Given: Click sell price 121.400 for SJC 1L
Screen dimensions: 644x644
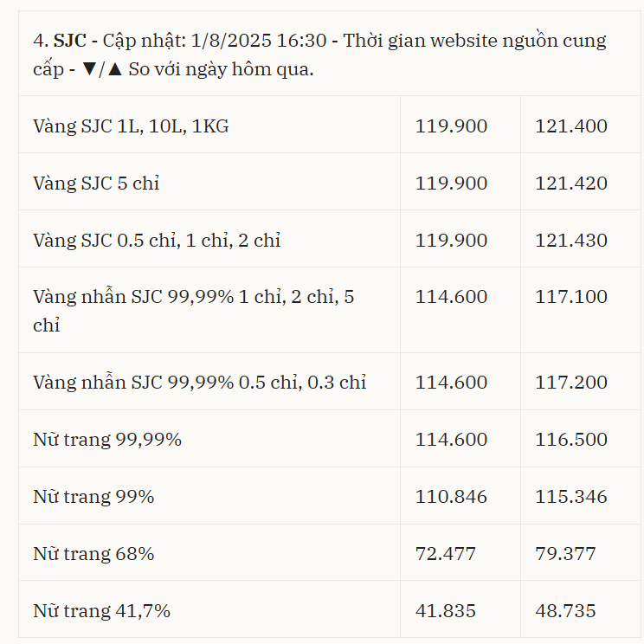Looking at the screenshot, I should point(571,126).
